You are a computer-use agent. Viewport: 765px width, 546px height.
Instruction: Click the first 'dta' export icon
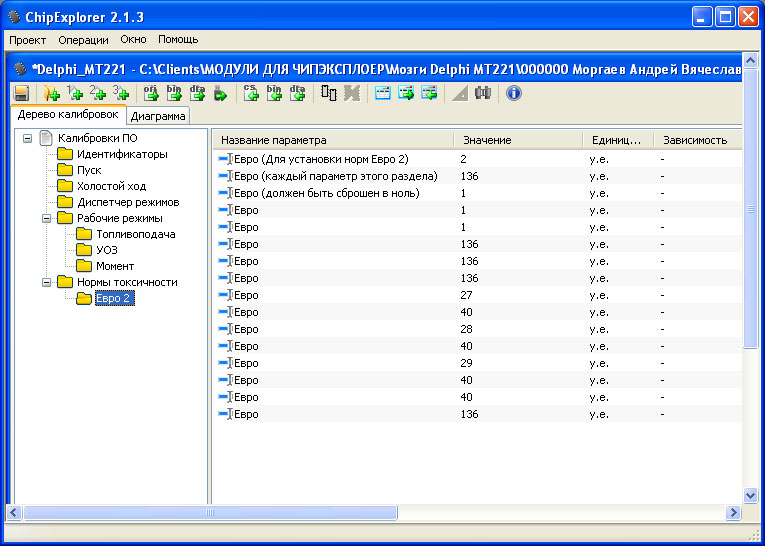pos(197,93)
